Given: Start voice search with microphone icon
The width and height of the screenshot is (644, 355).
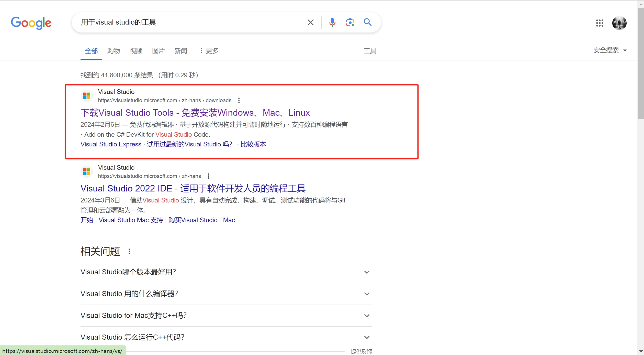Looking at the screenshot, I should [x=332, y=23].
